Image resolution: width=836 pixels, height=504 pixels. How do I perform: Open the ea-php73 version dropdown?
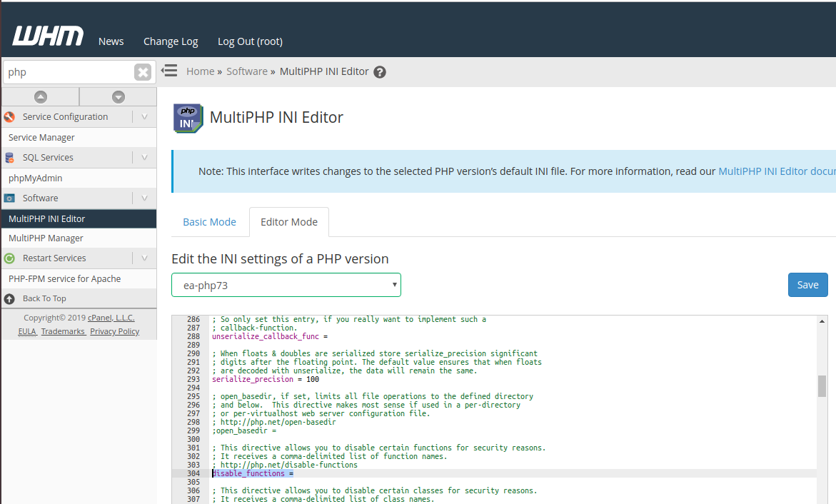286,284
